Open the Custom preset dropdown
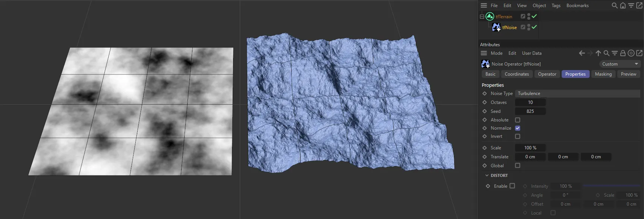Screen dimensions: 644x219 pos(620,64)
